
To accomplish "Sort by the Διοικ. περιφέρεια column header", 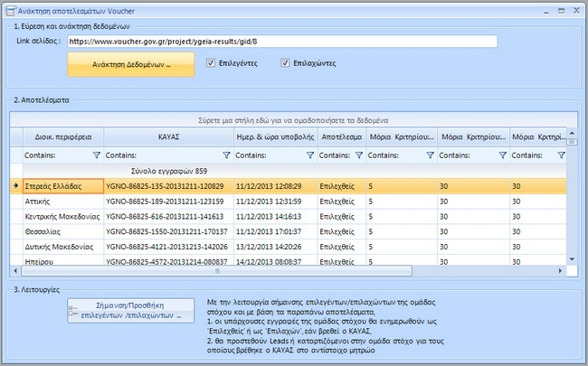I will point(62,136).
